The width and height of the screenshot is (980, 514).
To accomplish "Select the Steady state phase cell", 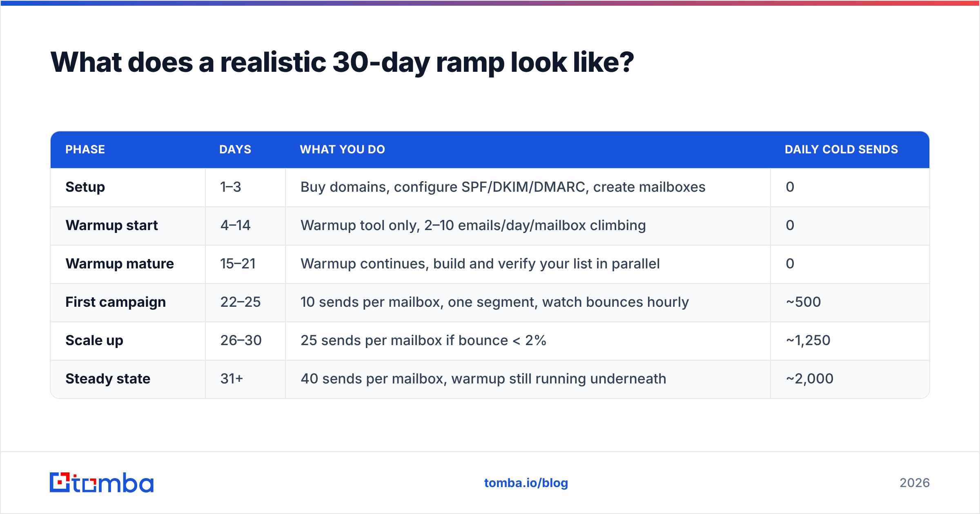I will coord(128,379).
